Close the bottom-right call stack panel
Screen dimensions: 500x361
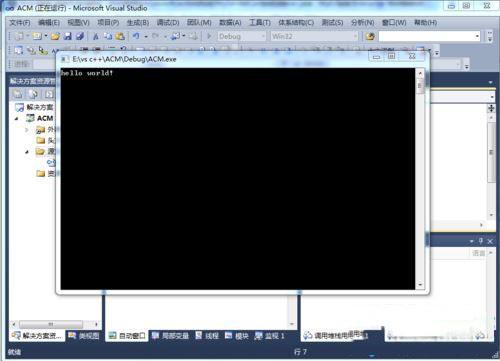click(x=490, y=241)
